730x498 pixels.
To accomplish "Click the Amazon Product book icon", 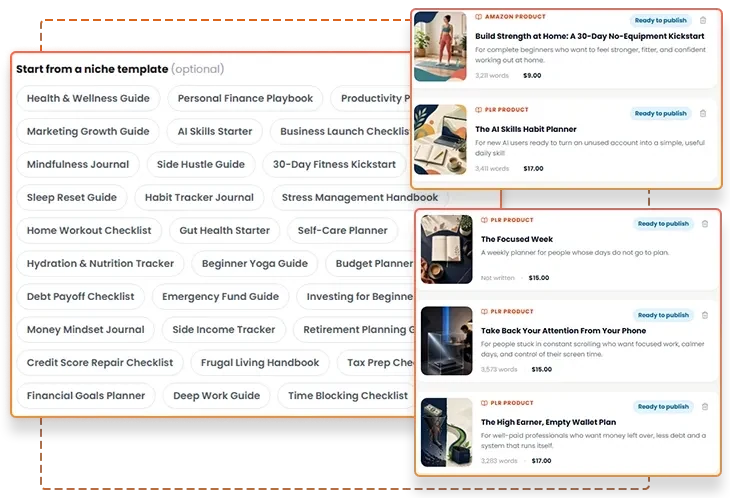I will click(x=478, y=17).
